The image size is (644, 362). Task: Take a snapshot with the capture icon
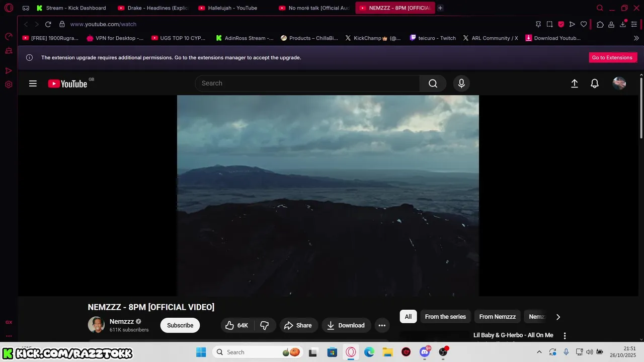pos(549,24)
